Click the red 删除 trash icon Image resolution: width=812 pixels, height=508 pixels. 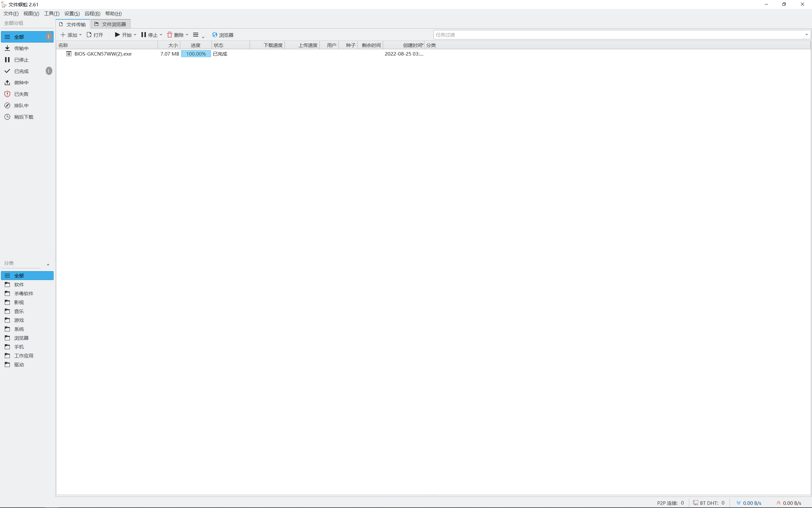[x=170, y=35]
